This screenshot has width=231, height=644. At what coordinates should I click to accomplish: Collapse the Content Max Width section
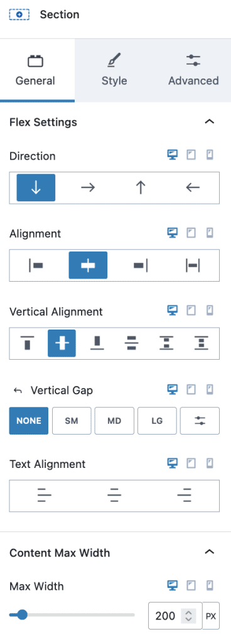210,552
